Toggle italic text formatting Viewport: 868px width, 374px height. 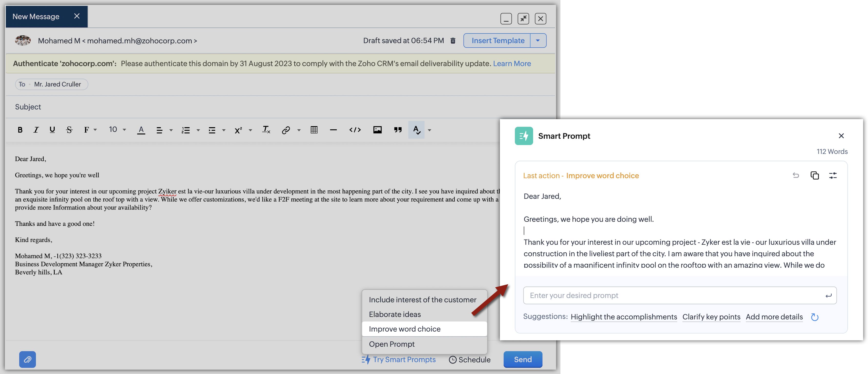[36, 130]
